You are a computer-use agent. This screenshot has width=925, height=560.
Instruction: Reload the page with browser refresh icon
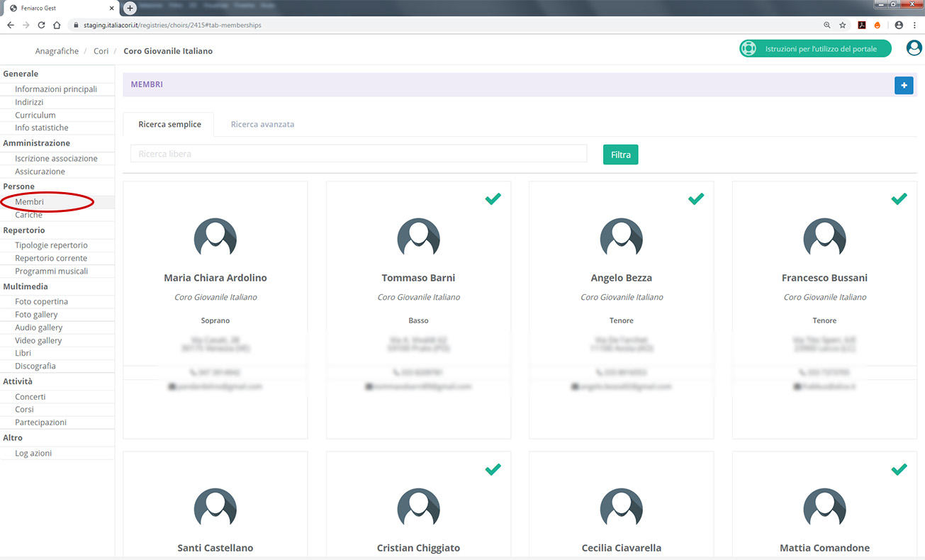tap(41, 25)
